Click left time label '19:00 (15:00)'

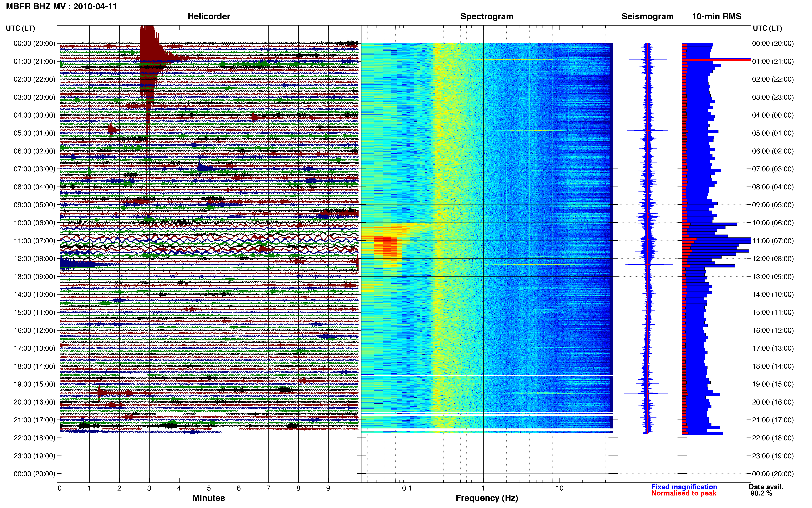[34, 384]
